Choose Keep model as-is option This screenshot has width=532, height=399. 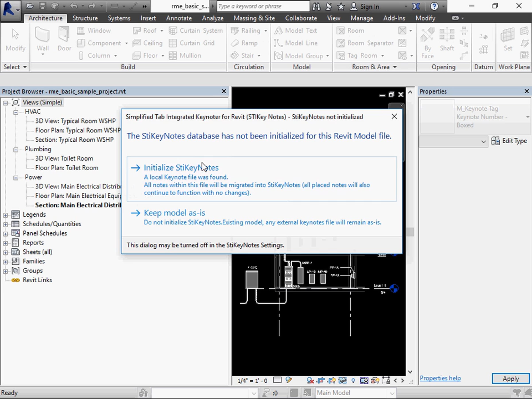pos(262,217)
